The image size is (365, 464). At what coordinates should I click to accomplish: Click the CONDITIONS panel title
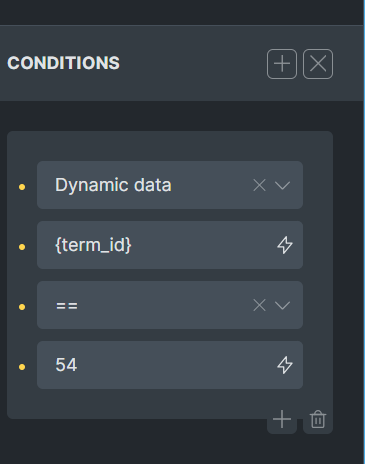63,63
